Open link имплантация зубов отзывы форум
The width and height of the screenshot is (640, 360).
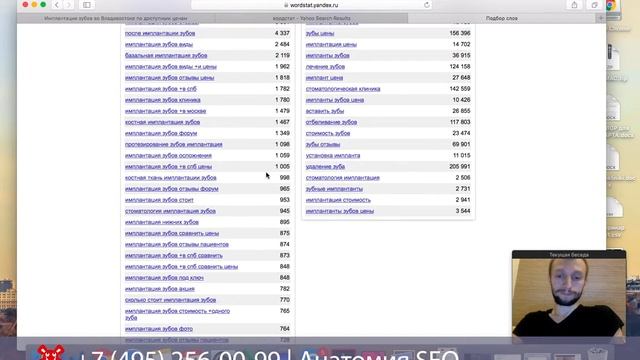coord(171,189)
